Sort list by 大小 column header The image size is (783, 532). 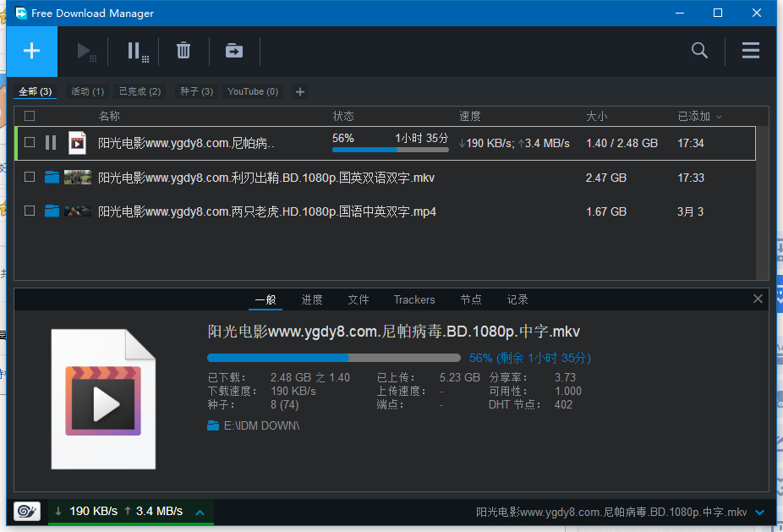596,117
